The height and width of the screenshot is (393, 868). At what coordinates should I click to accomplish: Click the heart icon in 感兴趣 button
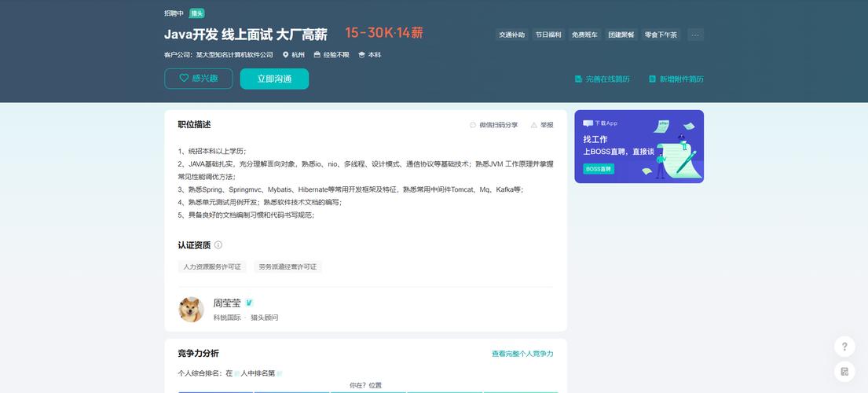click(184, 79)
